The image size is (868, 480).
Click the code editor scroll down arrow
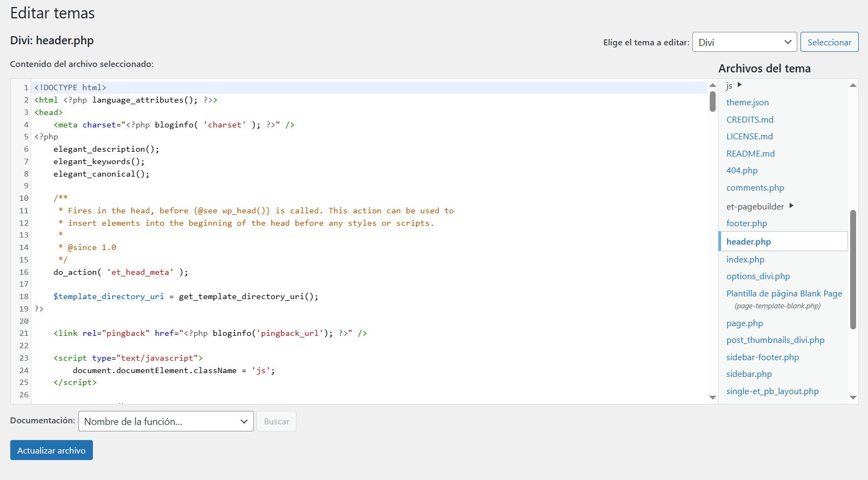click(712, 397)
